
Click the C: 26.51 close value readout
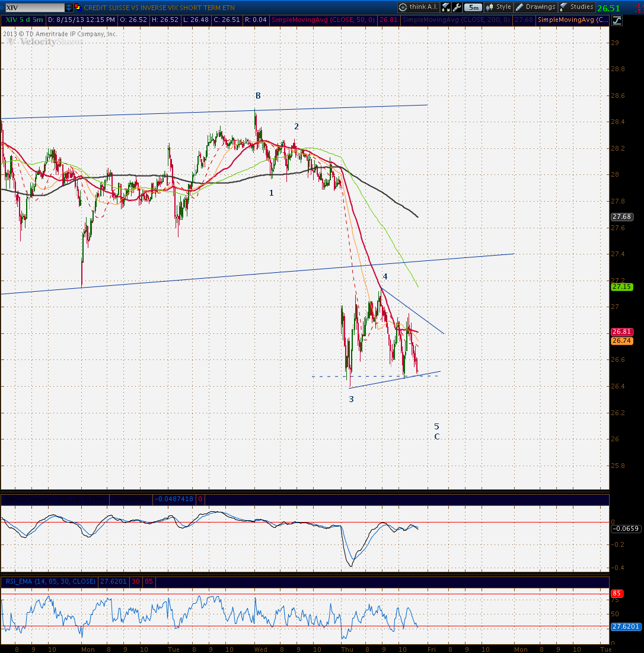(x=227, y=20)
